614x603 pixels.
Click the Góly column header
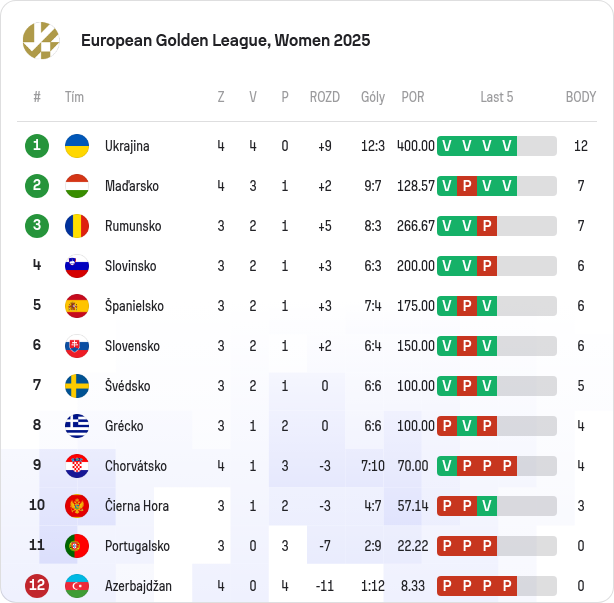pos(373,97)
